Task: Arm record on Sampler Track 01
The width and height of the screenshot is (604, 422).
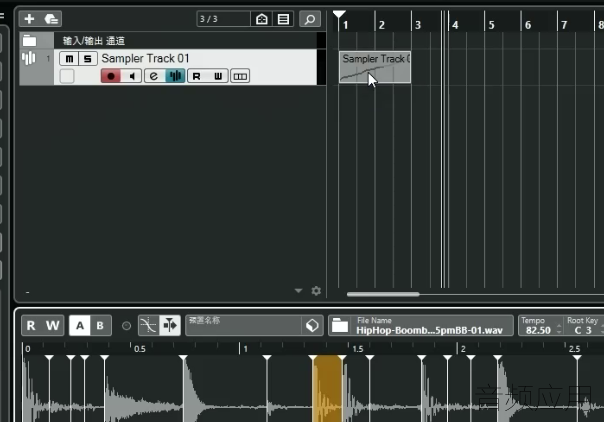Action: pos(111,76)
